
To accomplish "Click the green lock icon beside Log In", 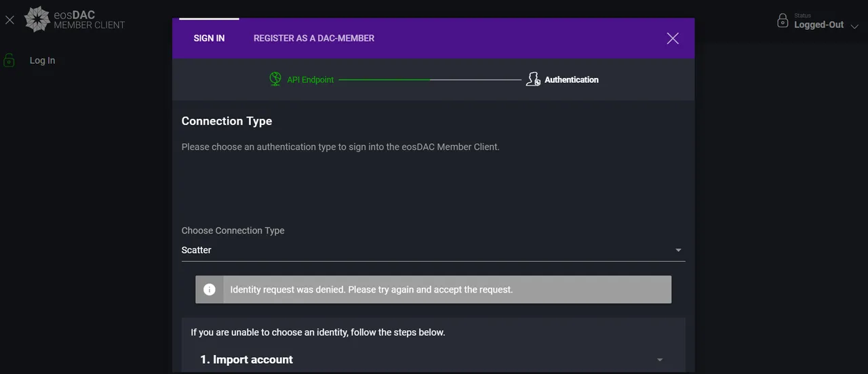I will coord(9,60).
